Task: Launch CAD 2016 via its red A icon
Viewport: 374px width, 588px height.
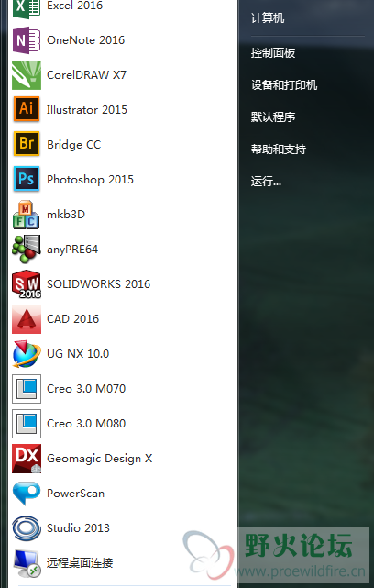Action: [x=27, y=319]
